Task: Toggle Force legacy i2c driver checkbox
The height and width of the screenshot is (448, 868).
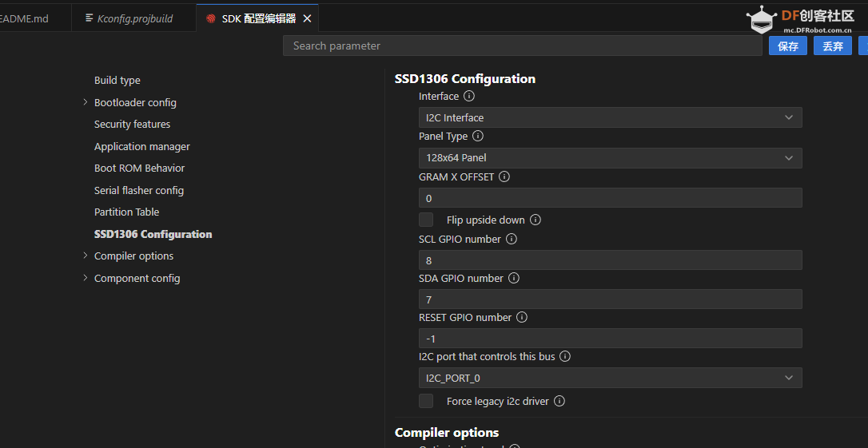Action: pos(427,401)
